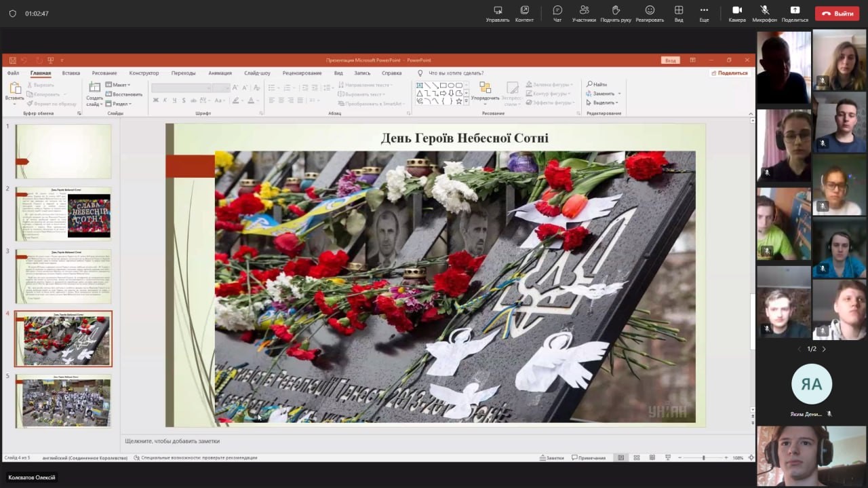The width and height of the screenshot is (868, 488).
Task: Leave the meeting with Выйти button
Action: click(x=837, y=14)
